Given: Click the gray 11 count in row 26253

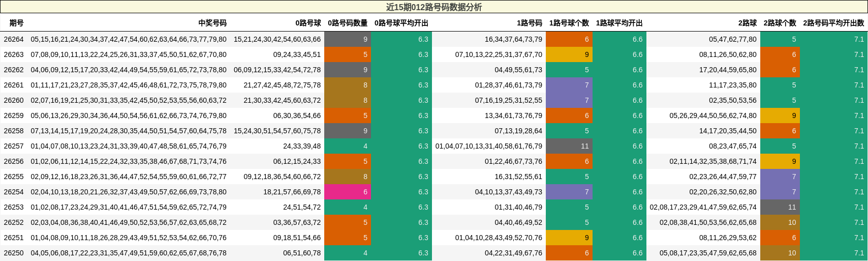Looking at the screenshot, I should (x=780, y=207).
